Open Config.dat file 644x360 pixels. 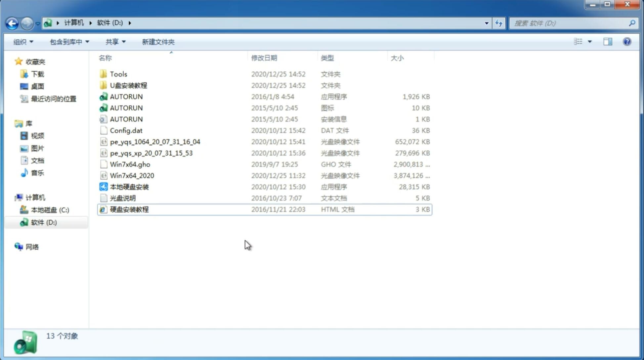point(126,130)
